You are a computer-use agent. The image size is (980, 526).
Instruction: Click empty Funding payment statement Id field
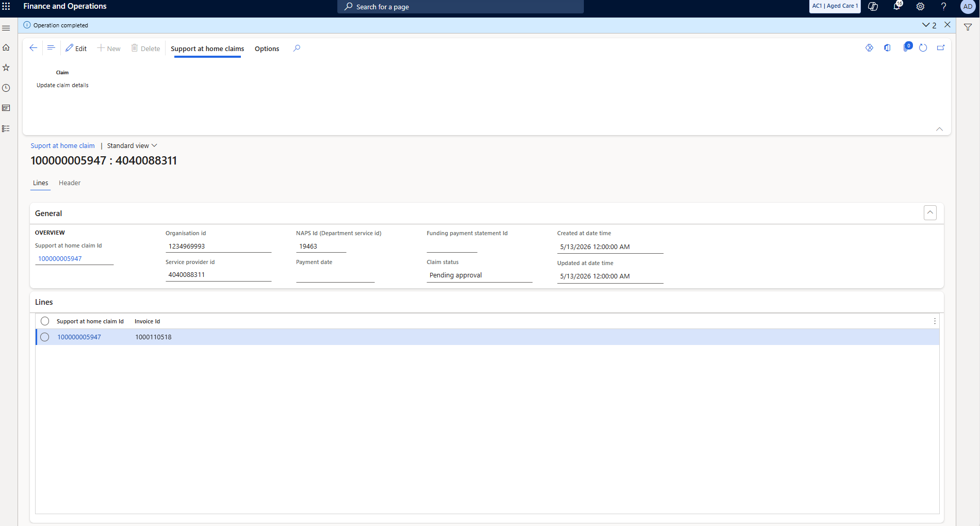pos(452,246)
